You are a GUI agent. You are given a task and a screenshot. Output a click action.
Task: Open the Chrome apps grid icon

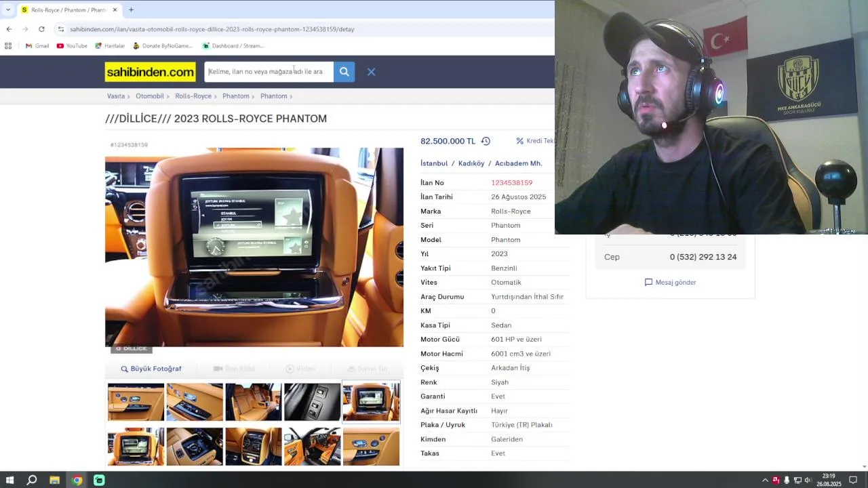pos(8,46)
